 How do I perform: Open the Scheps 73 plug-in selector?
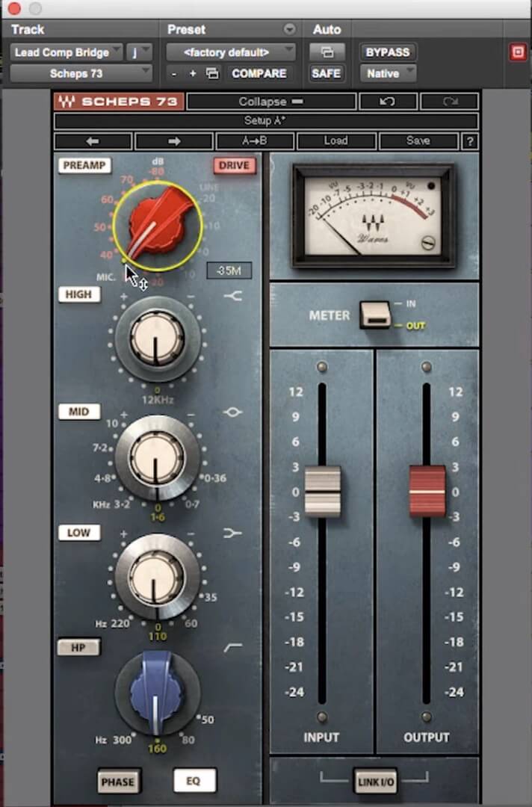pos(81,73)
